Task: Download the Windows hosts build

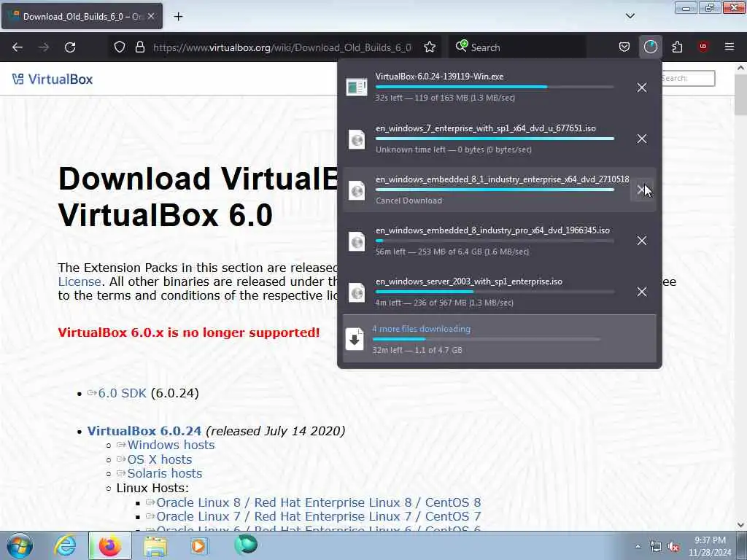Action: (x=171, y=445)
